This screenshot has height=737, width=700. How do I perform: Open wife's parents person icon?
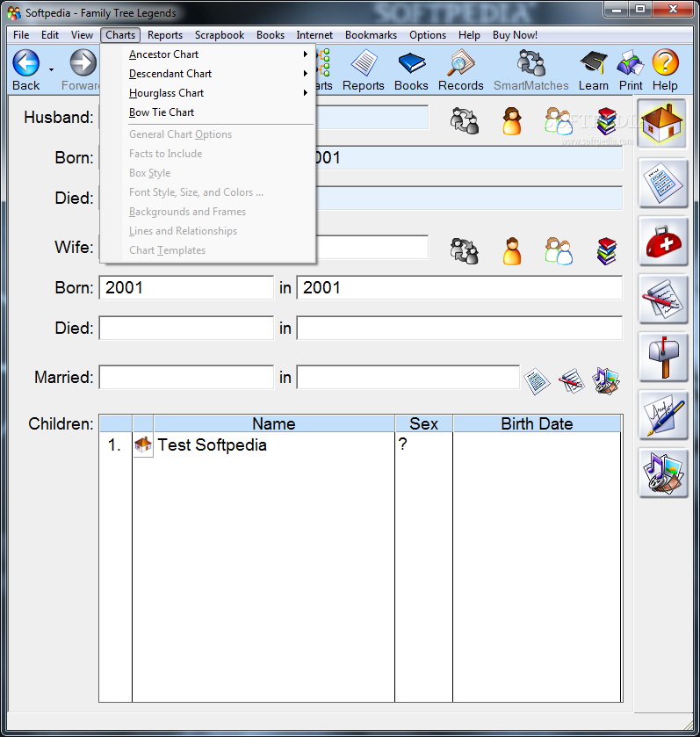coord(512,250)
